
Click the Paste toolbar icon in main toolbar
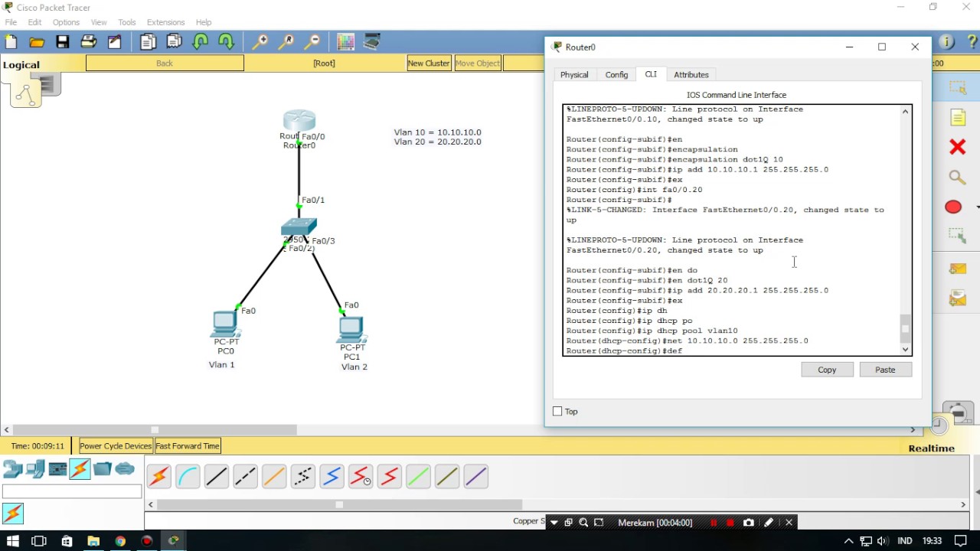[x=174, y=42]
